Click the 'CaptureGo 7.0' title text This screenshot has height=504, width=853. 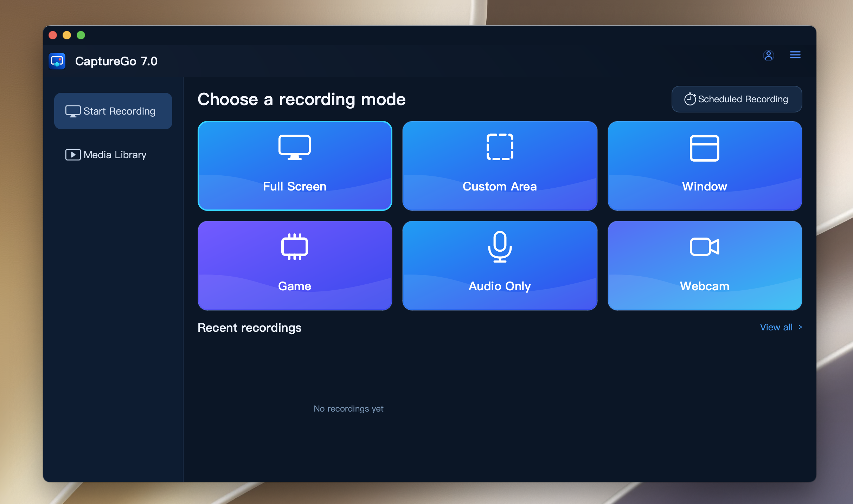116,61
